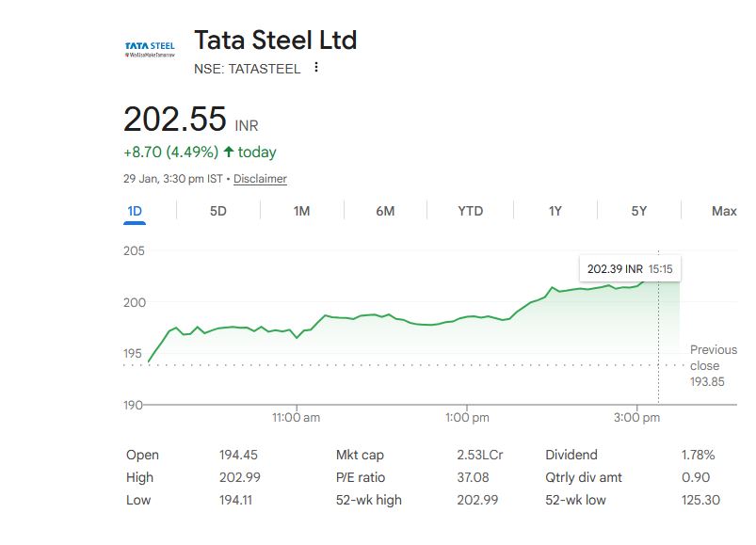
Task: Click the 202.55 current price
Action: pyautogui.click(x=175, y=120)
